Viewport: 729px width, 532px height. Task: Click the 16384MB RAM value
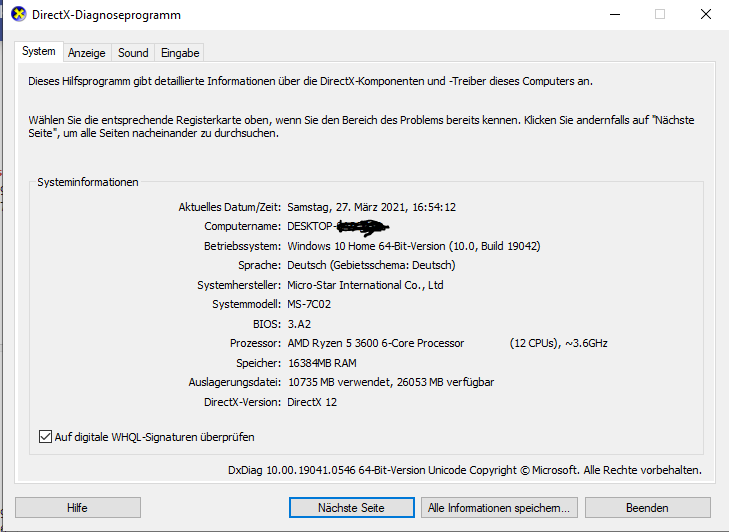(x=322, y=363)
